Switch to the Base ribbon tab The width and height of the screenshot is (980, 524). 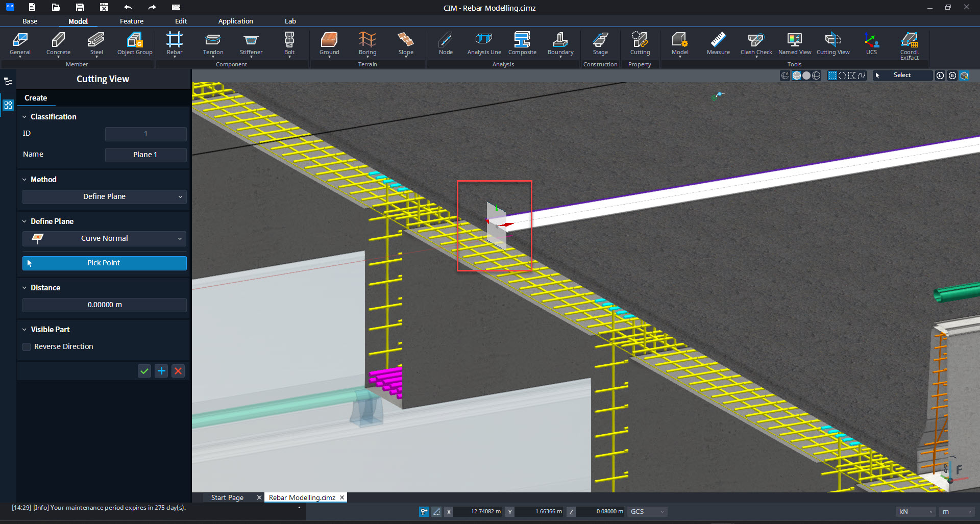point(30,21)
